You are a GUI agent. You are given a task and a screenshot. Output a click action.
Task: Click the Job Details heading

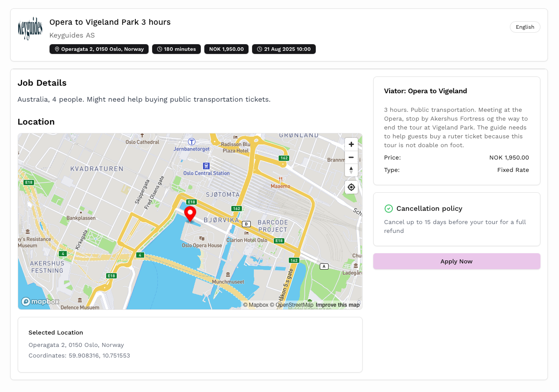click(x=42, y=83)
